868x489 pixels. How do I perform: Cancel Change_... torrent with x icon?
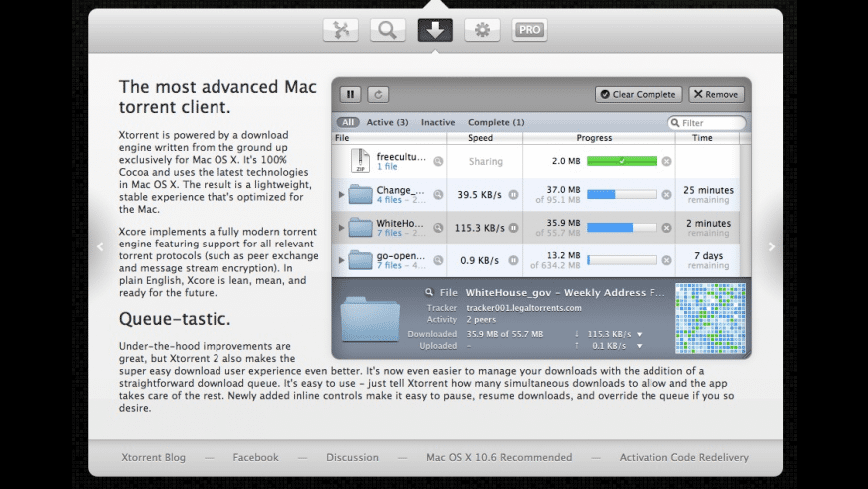(x=667, y=195)
